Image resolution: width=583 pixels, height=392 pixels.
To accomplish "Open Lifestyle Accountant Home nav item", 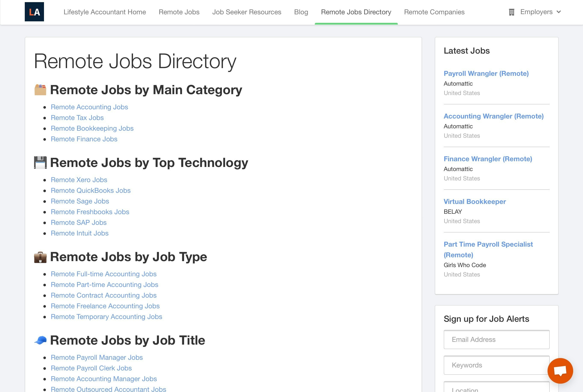I will point(105,12).
